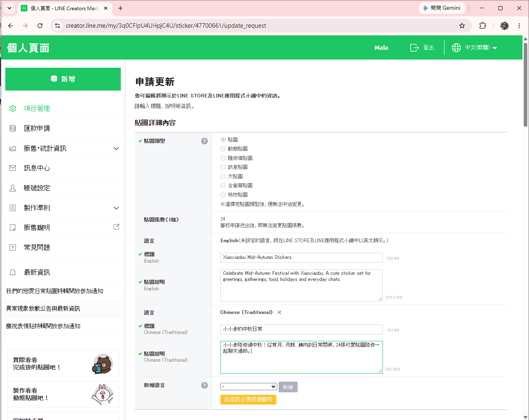Expand 製作準則 menu chevron
This screenshot has height=420, width=529.
[x=116, y=208]
